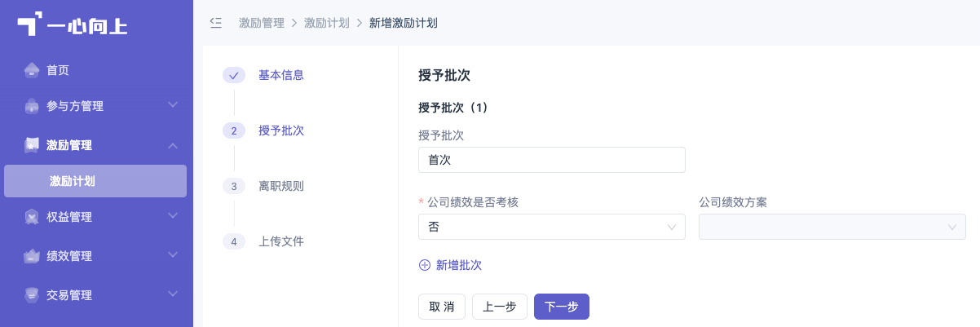
Task: Click the 下一步 button
Action: tap(562, 307)
